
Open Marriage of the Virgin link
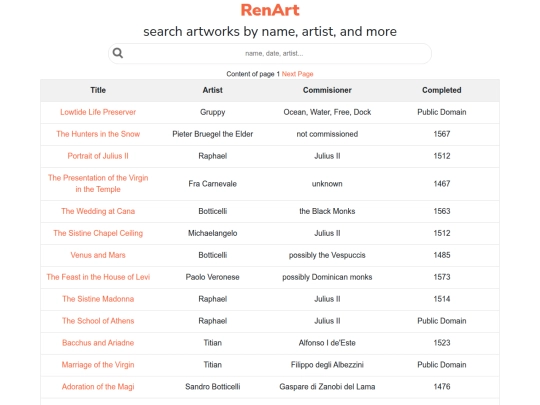pyautogui.click(x=98, y=365)
